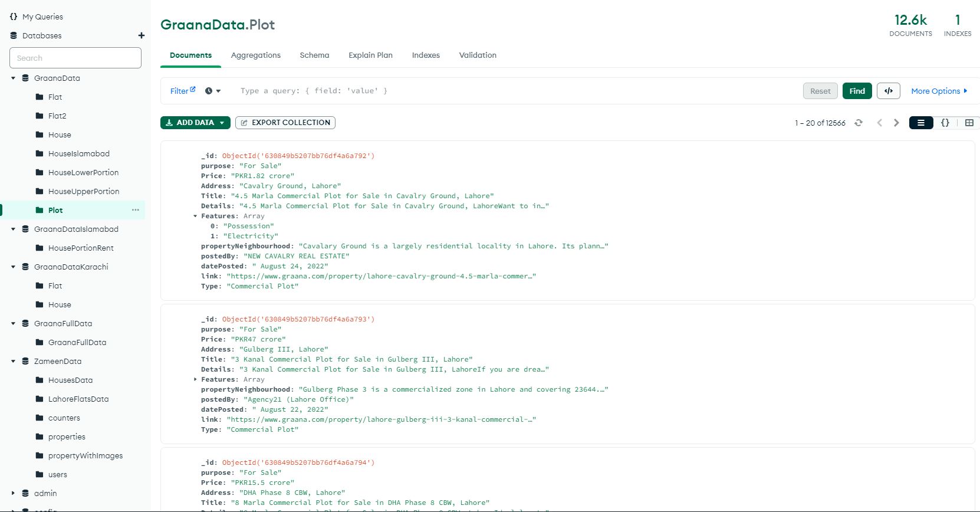The width and height of the screenshot is (980, 512).
Task: Collapse the GraanaFullData database
Action: point(13,323)
